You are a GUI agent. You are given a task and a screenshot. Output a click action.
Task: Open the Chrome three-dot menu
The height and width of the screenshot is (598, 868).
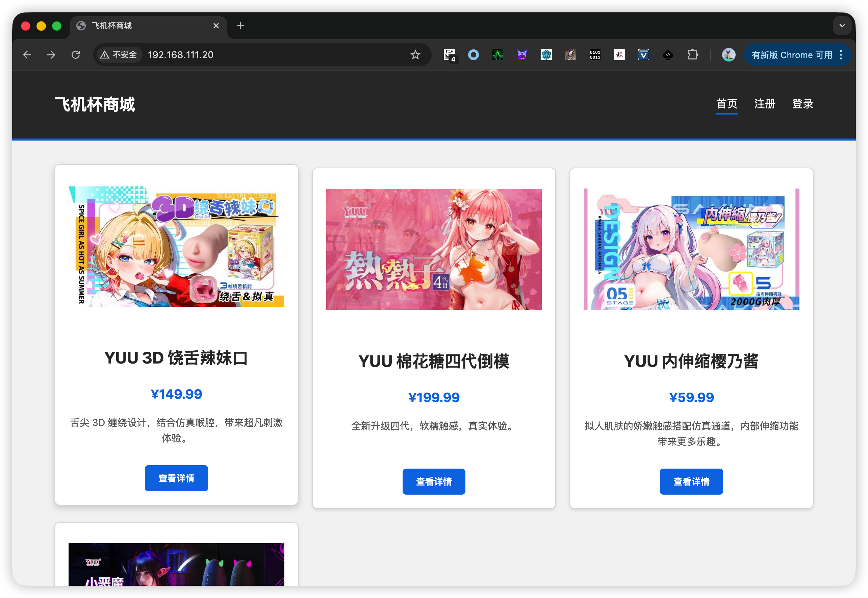841,55
